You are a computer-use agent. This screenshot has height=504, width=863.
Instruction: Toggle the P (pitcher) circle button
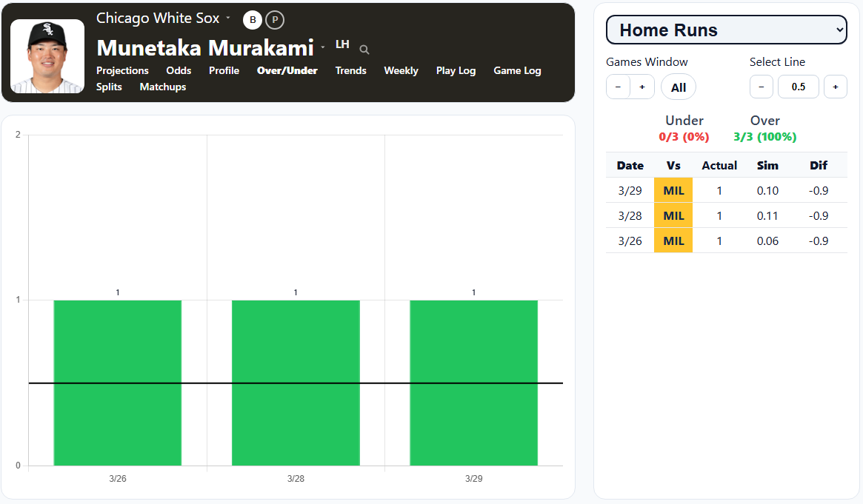[275, 20]
